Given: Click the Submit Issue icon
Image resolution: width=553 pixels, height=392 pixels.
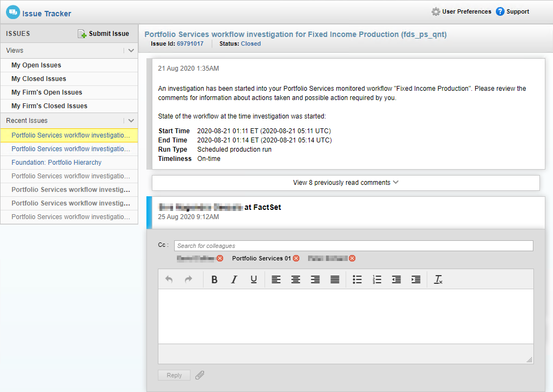Looking at the screenshot, I should (x=82, y=33).
